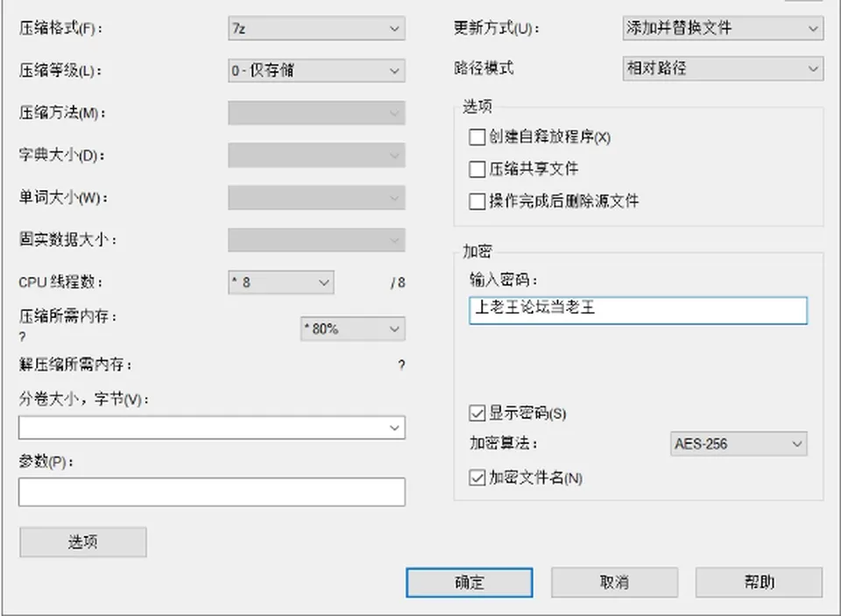The width and height of the screenshot is (841, 616).
Task: Click the 参数 text input field
Action: point(212,492)
